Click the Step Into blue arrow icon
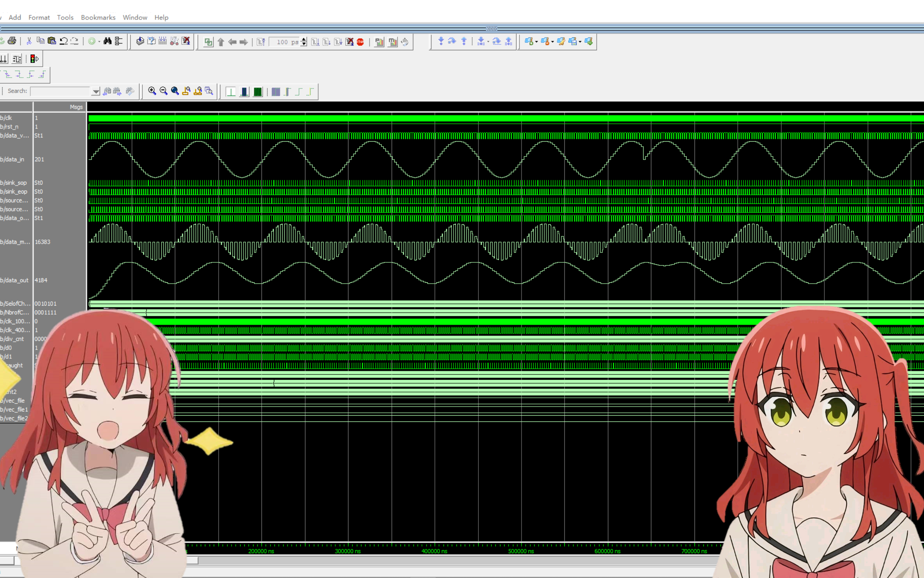Screen dimensions: 924x578 (441, 41)
